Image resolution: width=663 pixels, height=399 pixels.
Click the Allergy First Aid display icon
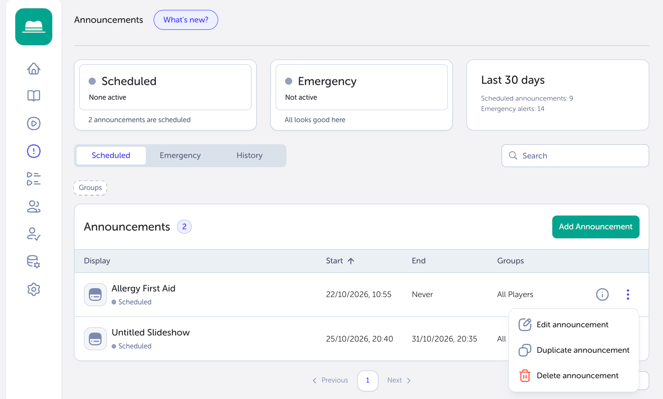[95, 295]
